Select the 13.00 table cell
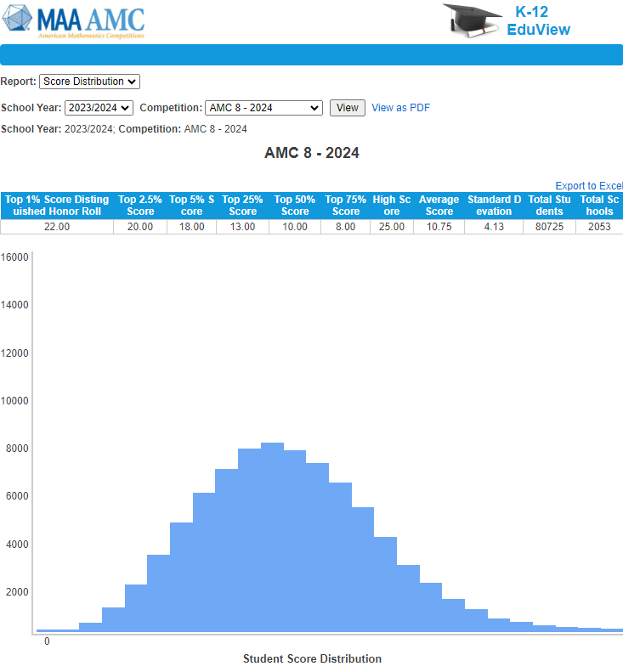 (243, 227)
